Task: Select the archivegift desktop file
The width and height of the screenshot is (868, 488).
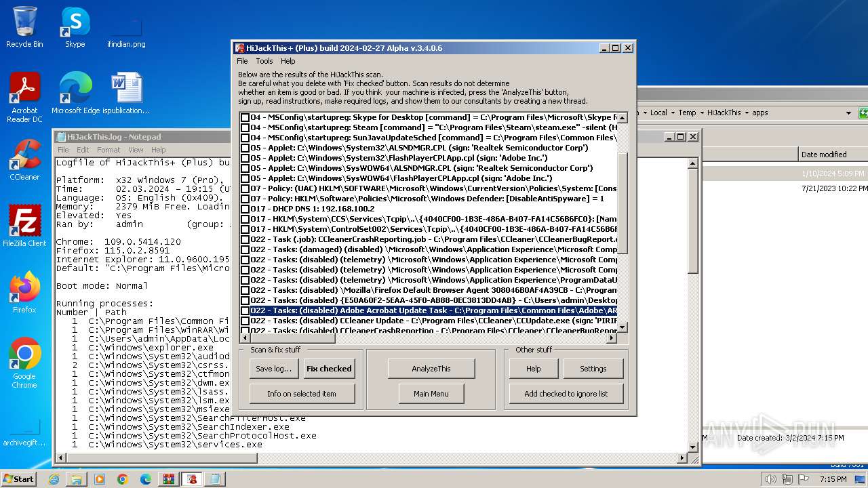Action: coord(24,434)
